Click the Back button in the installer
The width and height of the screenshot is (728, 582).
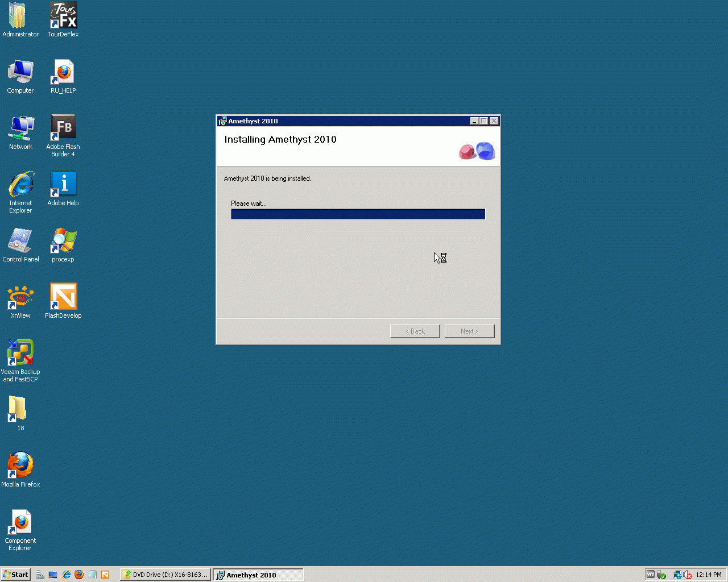coord(415,331)
